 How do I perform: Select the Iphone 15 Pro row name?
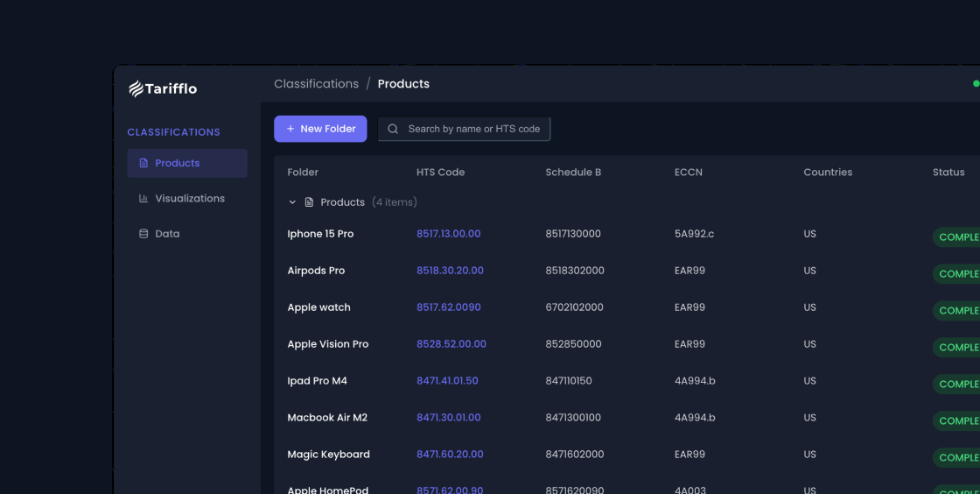coord(320,234)
